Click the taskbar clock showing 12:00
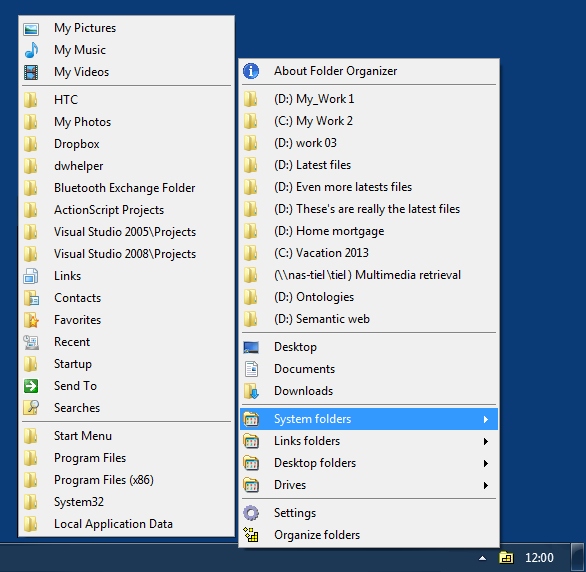Viewport: 586px width, 572px height. coord(539,558)
